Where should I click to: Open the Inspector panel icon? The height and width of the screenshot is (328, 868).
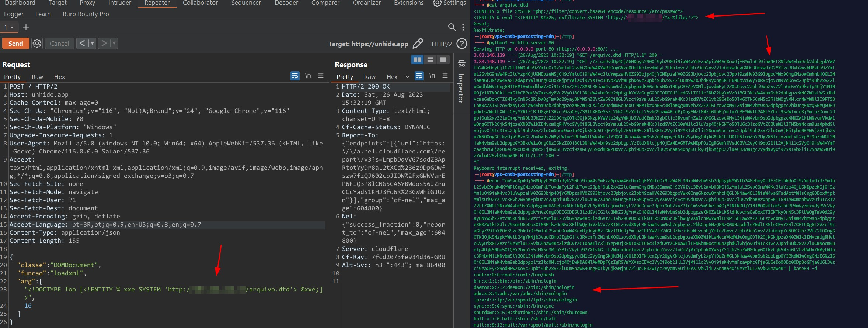click(x=461, y=63)
